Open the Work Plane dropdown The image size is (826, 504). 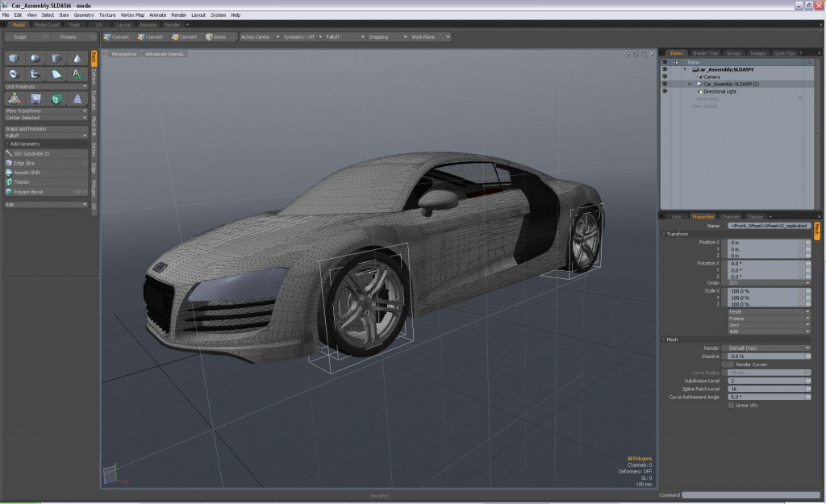pyautogui.click(x=431, y=37)
